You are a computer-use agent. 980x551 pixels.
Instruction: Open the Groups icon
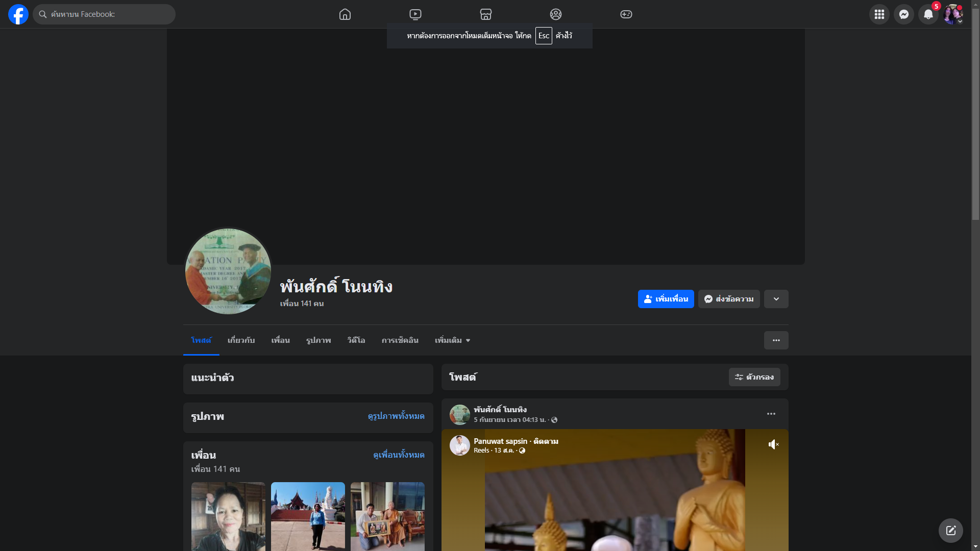(556, 14)
